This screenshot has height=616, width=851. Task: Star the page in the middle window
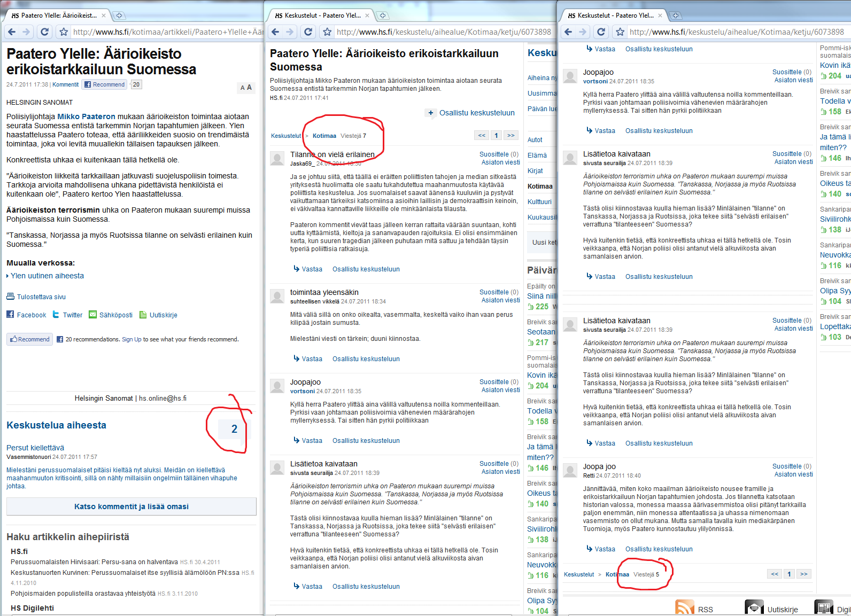[327, 32]
